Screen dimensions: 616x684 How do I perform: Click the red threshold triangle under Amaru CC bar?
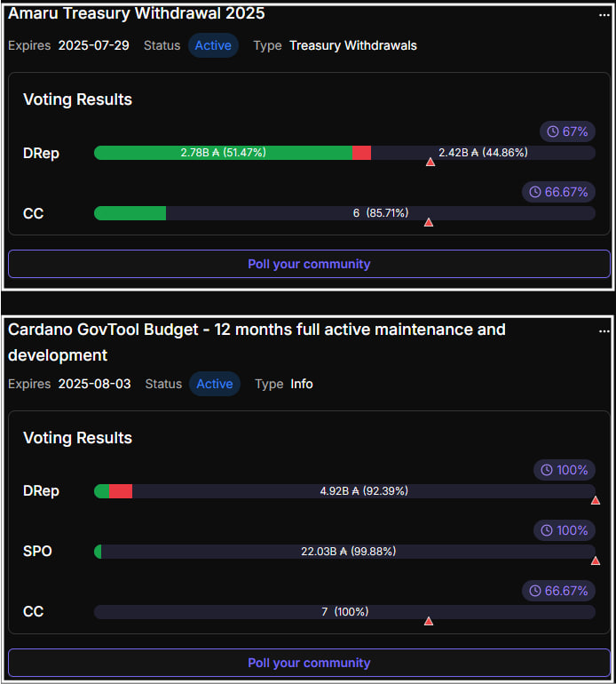[x=429, y=222]
